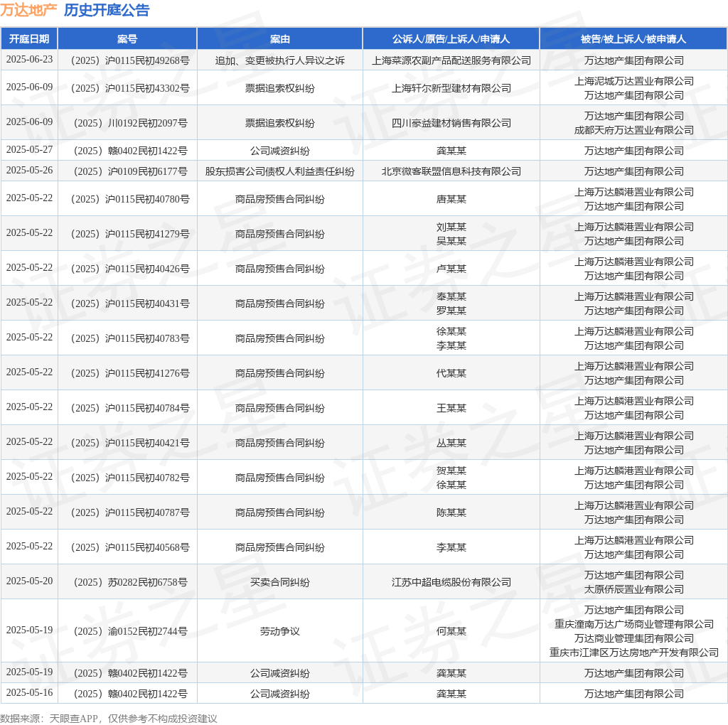The width and height of the screenshot is (728, 725).
Task: Click 四川豪益建材销售有限公司
Action: (x=451, y=123)
